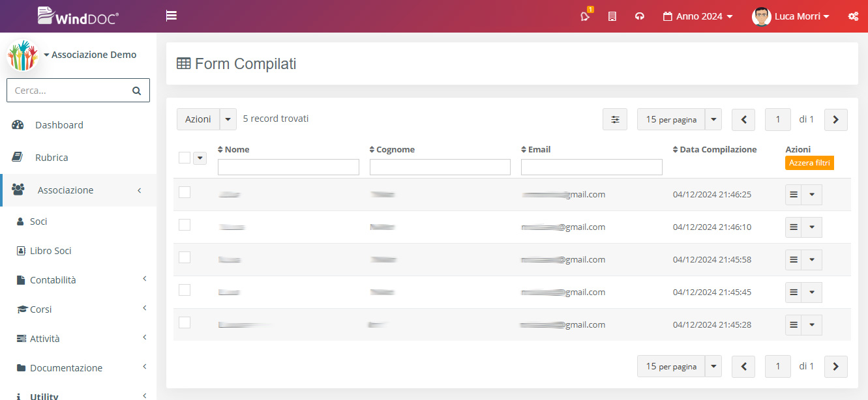Screen dimensions: 868x400
Task: Open the Azioni dropdown arrow
Action: click(228, 119)
